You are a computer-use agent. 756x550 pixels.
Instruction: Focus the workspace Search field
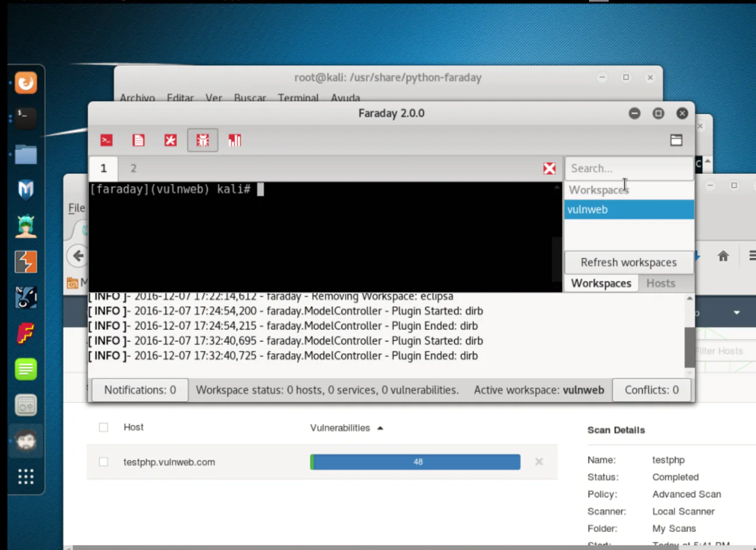pyautogui.click(x=628, y=169)
